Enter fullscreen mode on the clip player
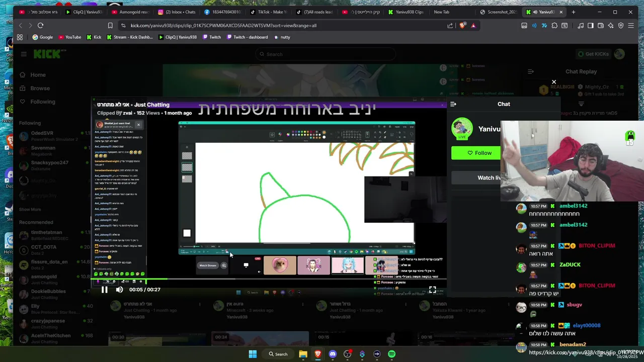This screenshot has width=644, height=362. [x=432, y=290]
